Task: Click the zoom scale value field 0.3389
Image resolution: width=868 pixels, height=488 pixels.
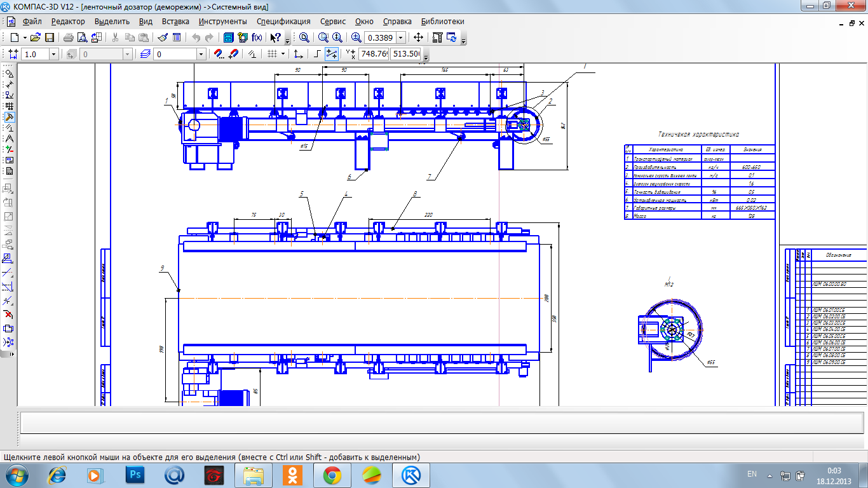Action: click(x=379, y=37)
